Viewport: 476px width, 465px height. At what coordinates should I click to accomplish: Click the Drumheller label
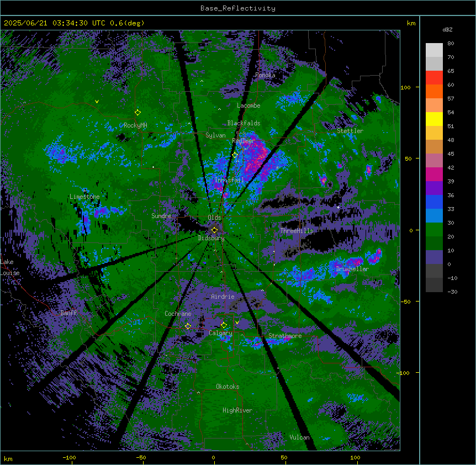point(352,269)
